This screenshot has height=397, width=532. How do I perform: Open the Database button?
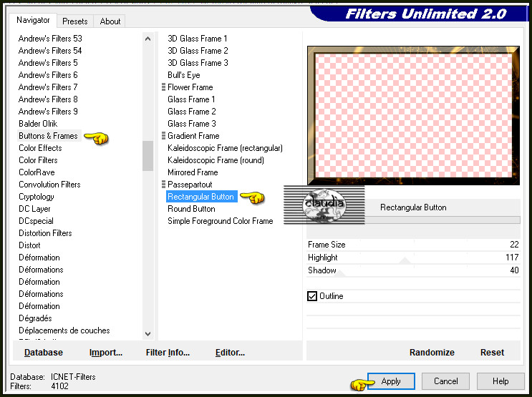coord(44,352)
